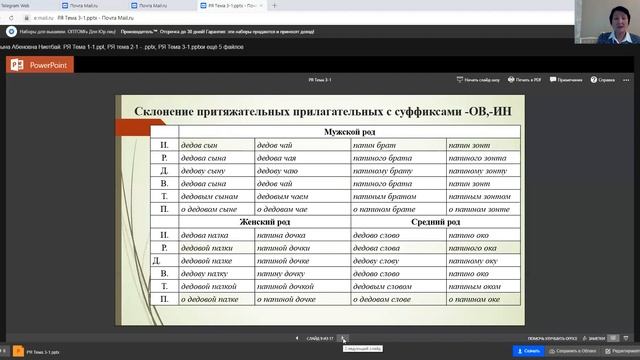Open the Справка help
640x360 pixels.
602,80
